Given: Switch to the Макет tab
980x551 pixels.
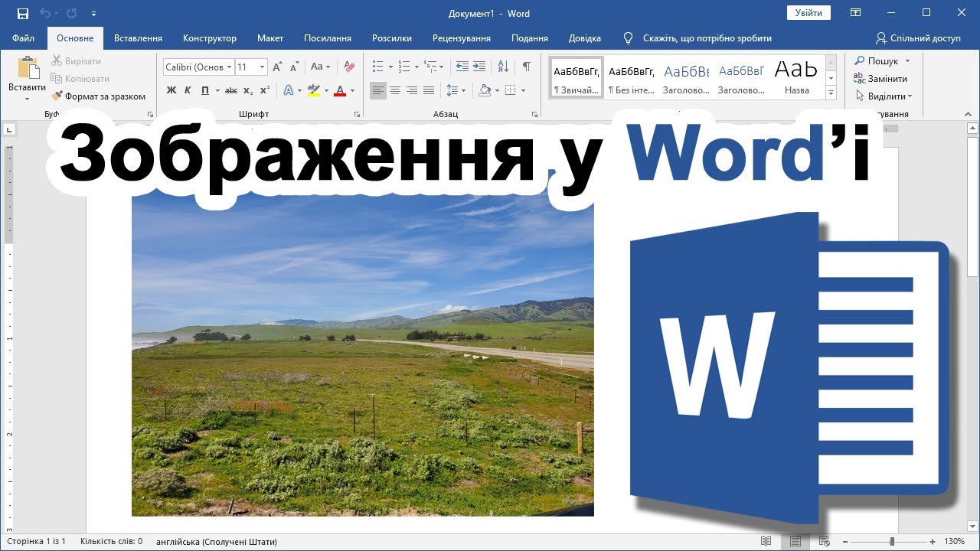Looking at the screenshot, I should point(270,37).
